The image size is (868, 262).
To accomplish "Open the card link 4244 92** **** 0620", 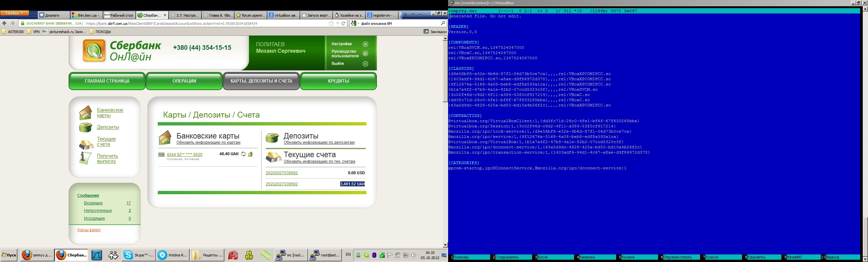I will click(184, 154).
